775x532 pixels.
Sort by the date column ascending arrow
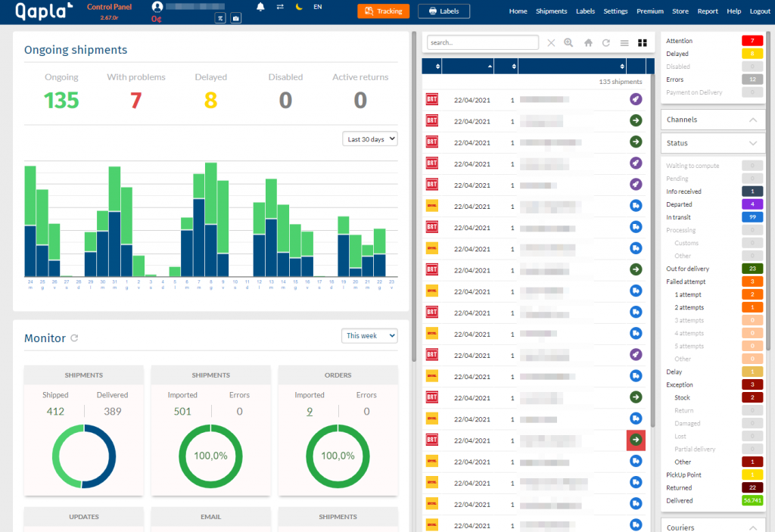pos(490,67)
